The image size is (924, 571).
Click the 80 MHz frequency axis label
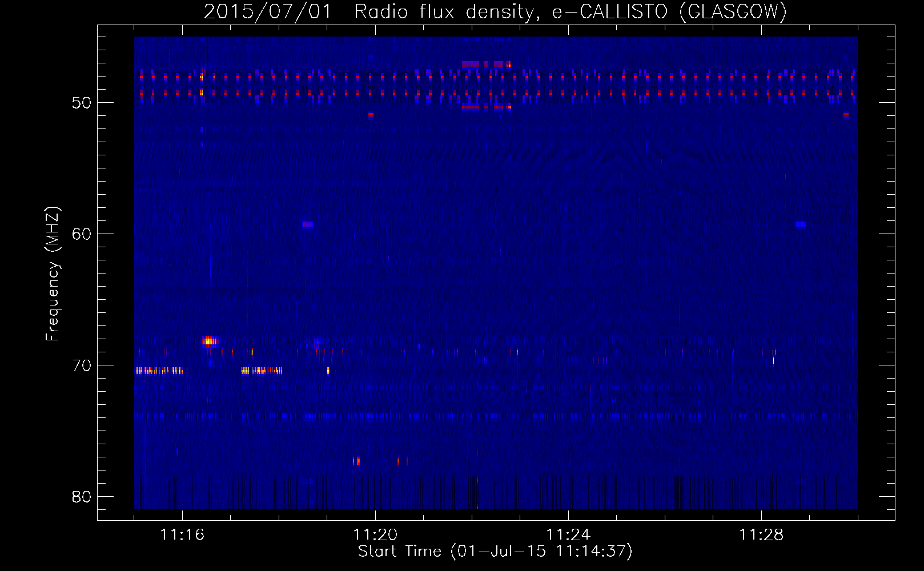coord(82,497)
